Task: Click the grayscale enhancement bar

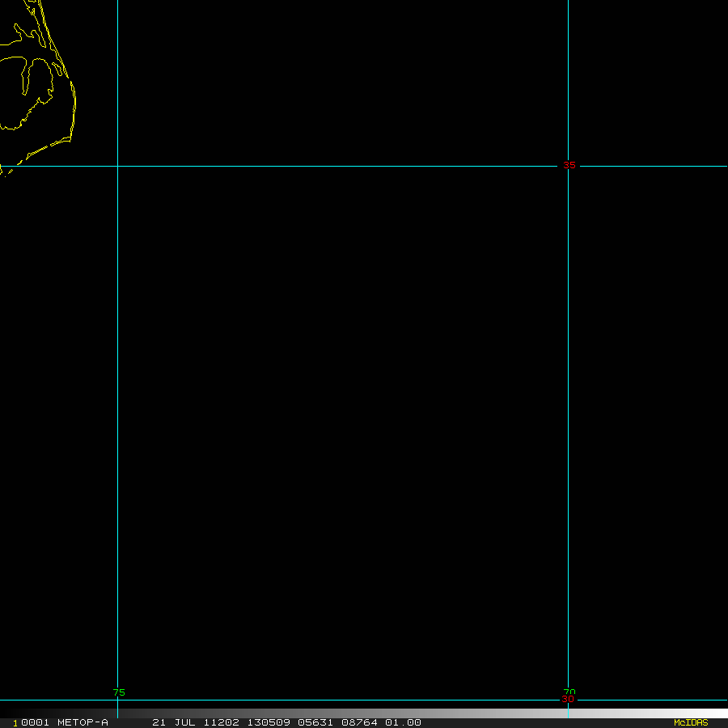Action: pos(364,713)
